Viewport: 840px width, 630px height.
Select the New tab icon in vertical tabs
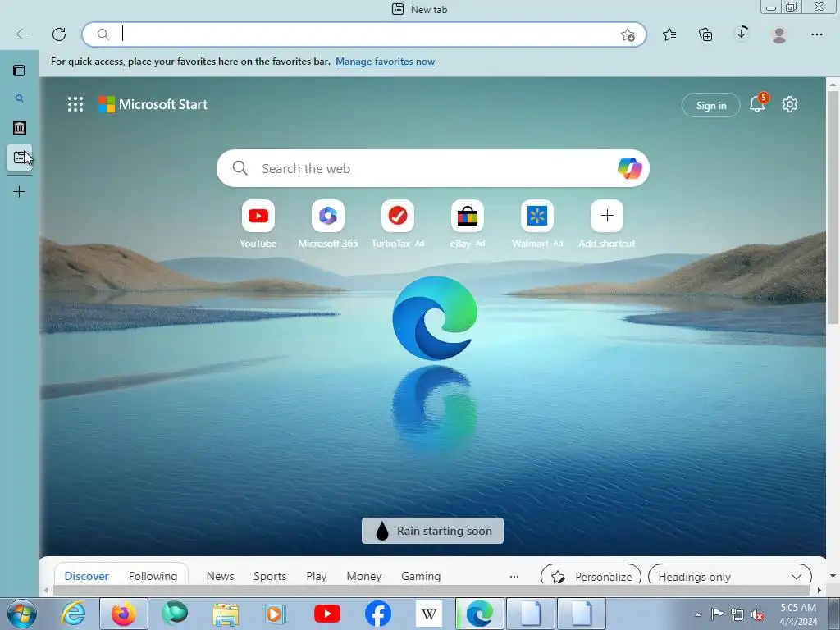point(20,157)
